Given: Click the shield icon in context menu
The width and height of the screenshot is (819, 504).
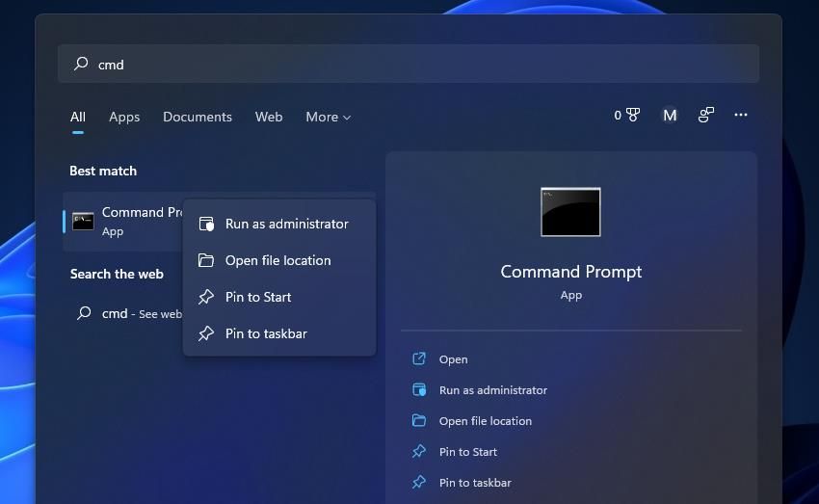Looking at the screenshot, I should point(206,225).
